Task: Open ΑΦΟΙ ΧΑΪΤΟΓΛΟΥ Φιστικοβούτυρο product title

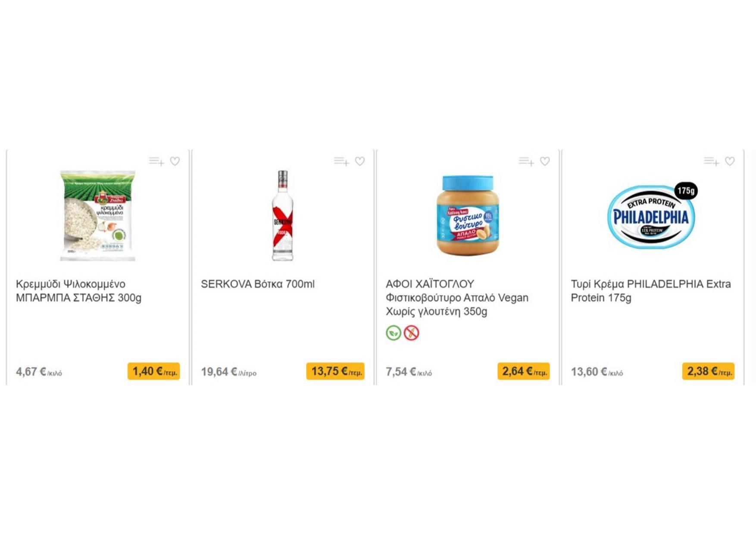Action: (457, 298)
